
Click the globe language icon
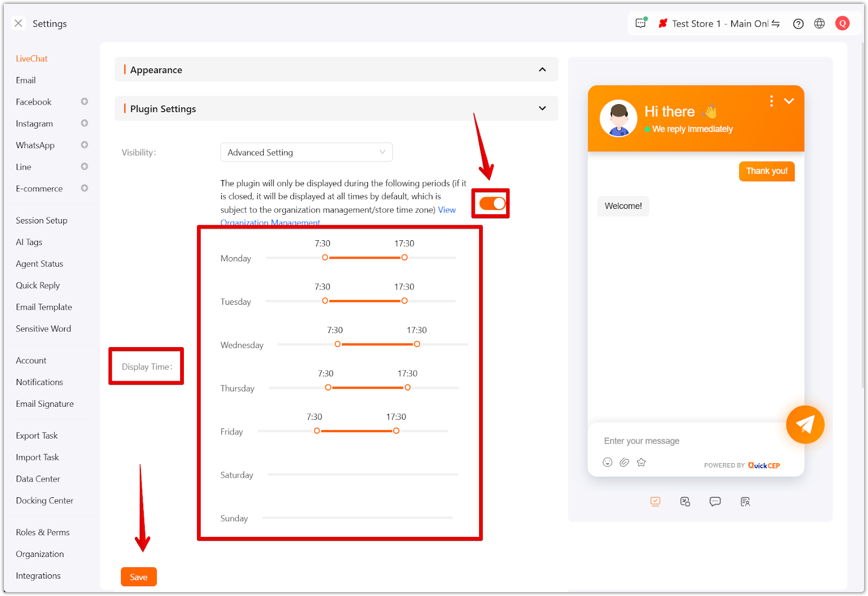tap(819, 24)
